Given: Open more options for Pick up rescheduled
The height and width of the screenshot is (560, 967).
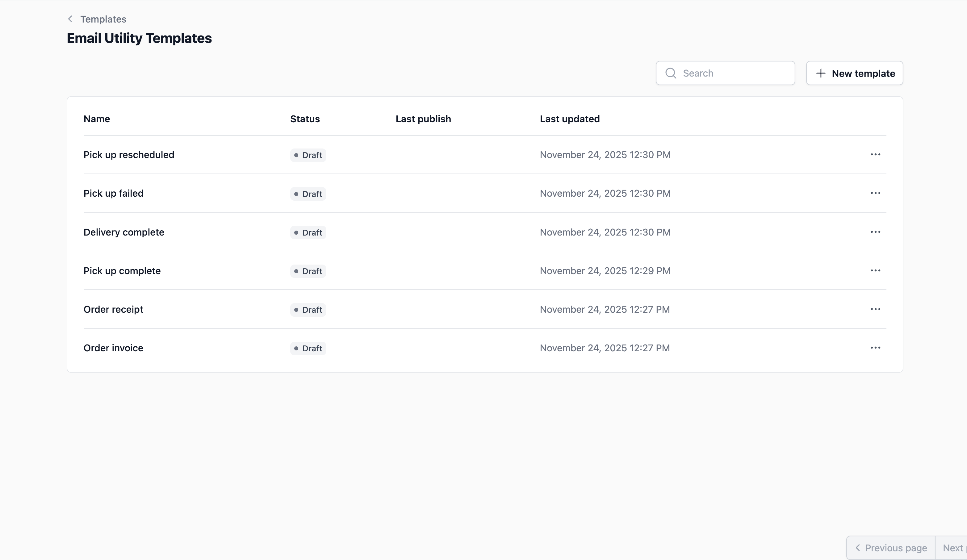Looking at the screenshot, I should (875, 155).
